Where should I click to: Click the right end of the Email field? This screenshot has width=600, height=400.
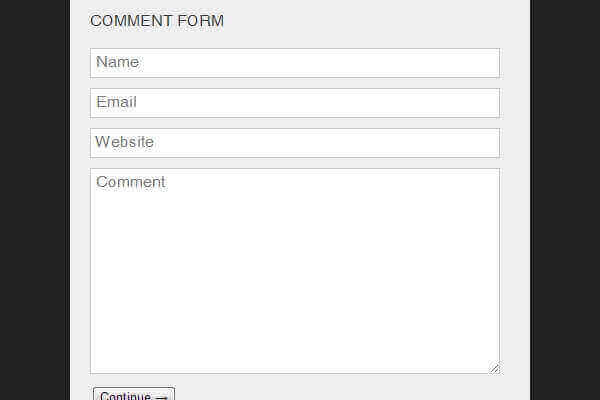point(485,103)
